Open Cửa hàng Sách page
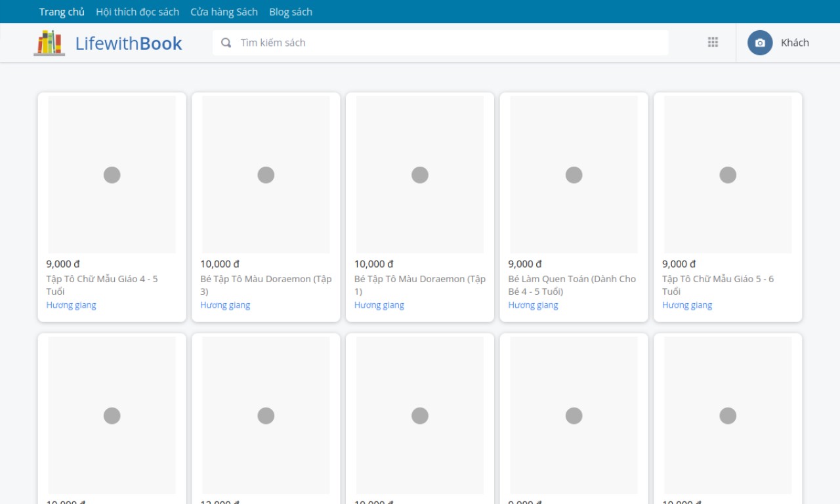The image size is (840, 504). 224,12
